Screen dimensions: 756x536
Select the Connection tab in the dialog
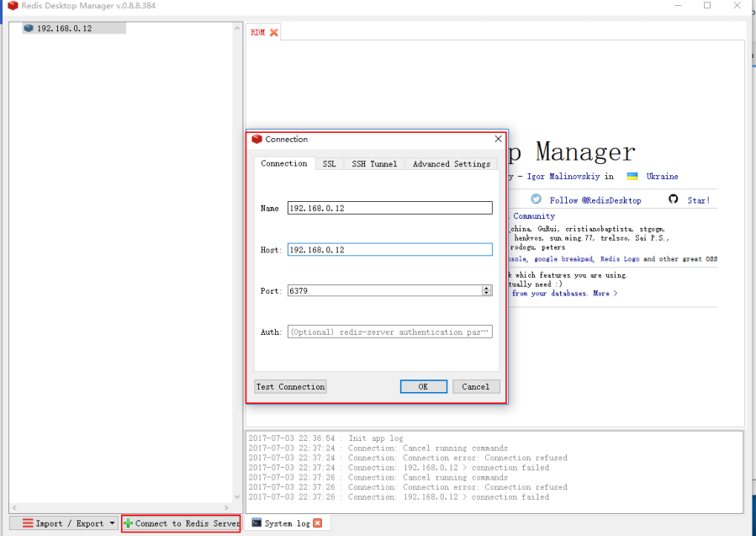(x=284, y=163)
